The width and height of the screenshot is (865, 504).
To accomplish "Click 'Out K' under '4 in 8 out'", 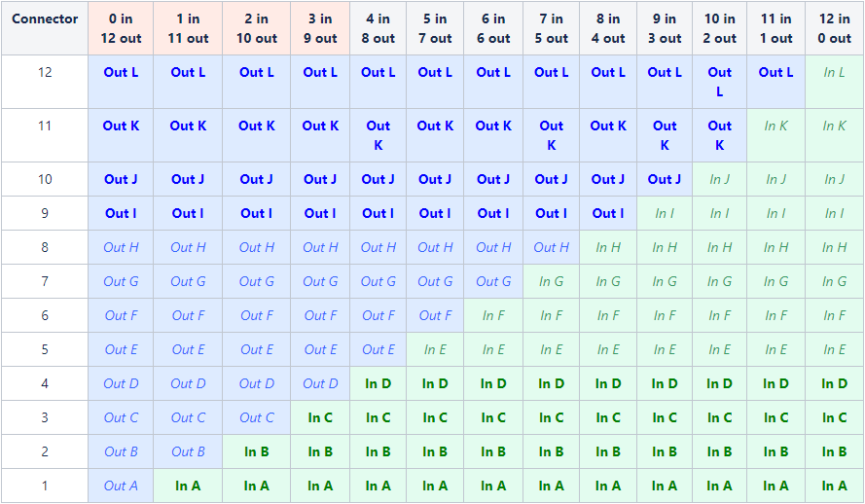I will coord(378,135).
